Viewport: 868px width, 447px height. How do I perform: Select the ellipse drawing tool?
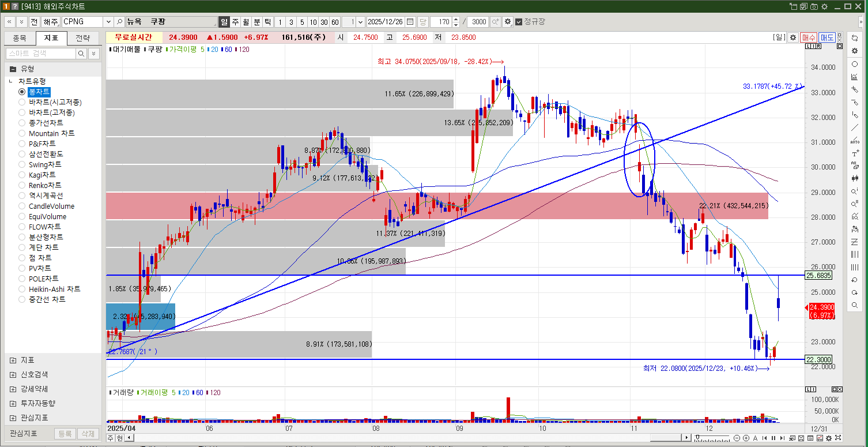pos(855,64)
